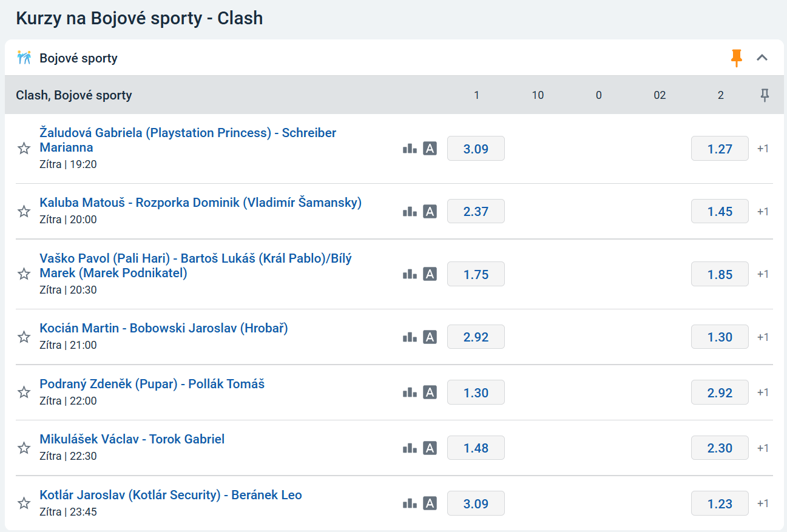
Task: Click the A badge for Žaludová Gabriela fight
Action: click(x=430, y=149)
